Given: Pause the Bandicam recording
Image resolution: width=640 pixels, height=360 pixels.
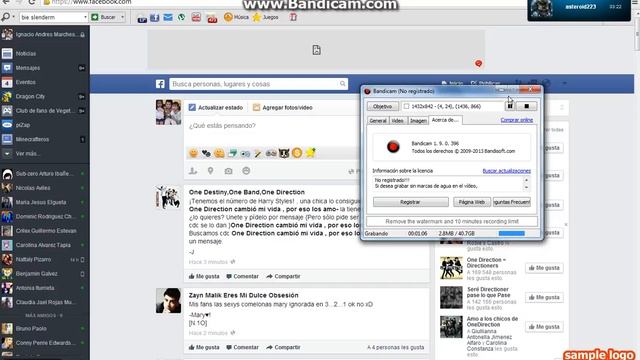Looking at the screenshot, I should click(x=510, y=106).
